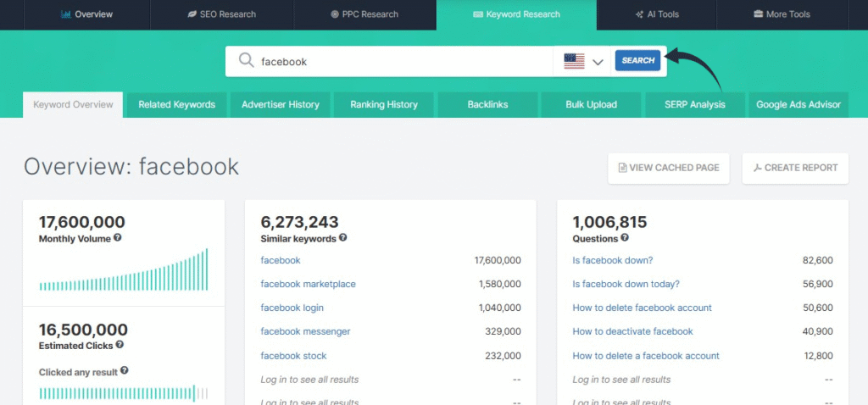
Task: Click the 329,000 volume value
Action: click(504, 331)
